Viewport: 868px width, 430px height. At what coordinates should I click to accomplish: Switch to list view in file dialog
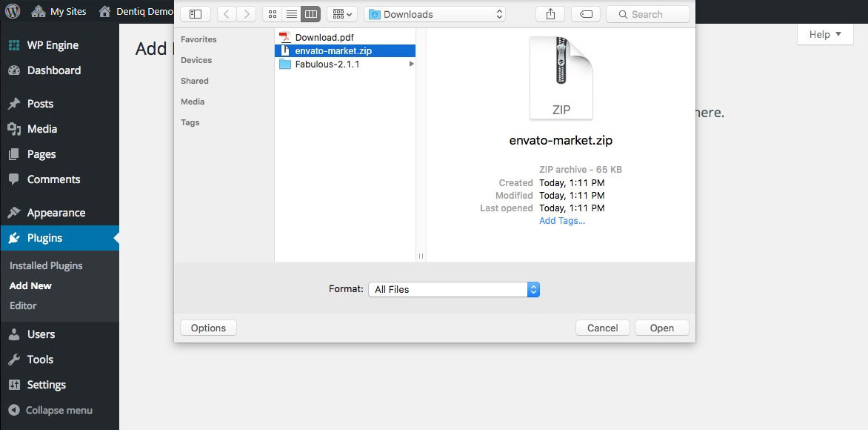tap(291, 14)
